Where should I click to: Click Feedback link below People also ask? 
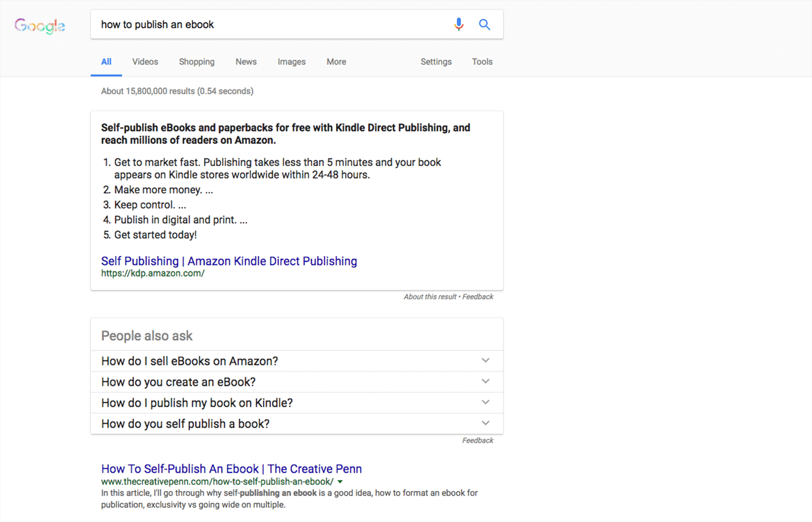478,440
